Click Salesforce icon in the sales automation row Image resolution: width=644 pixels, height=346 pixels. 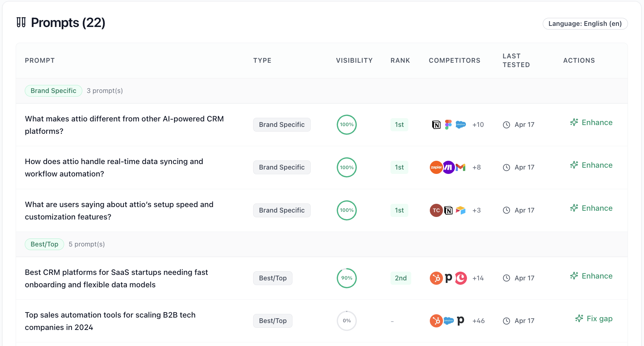point(449,321)
